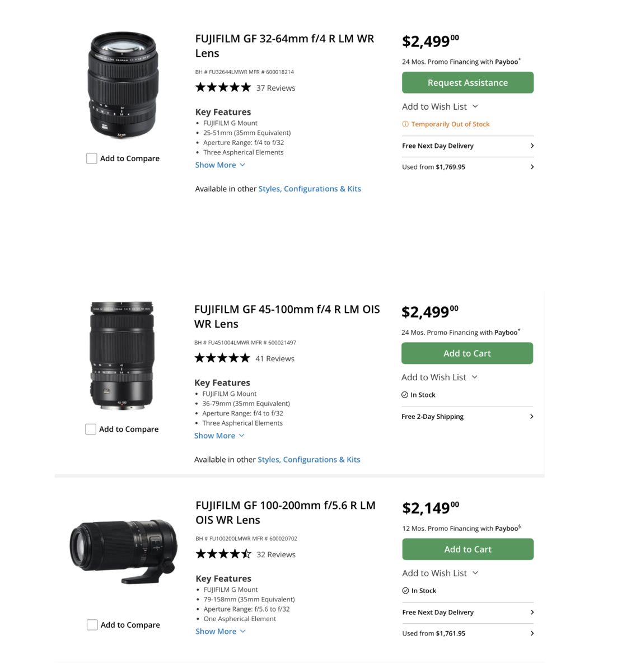The width and height of the screenshot is (617, 672).
Task: Expand Show More for GF 32-64mm features
Action: coord(220,165)
